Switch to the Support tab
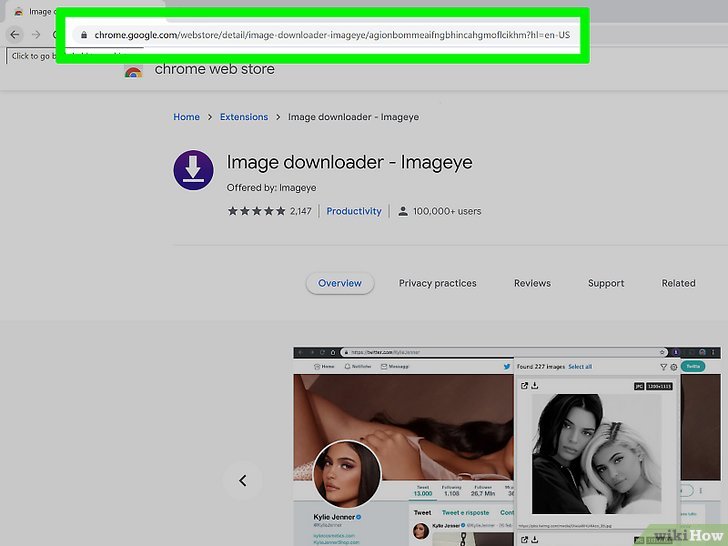This screenshot has height=546, width=728. click(x=606, y=283)
